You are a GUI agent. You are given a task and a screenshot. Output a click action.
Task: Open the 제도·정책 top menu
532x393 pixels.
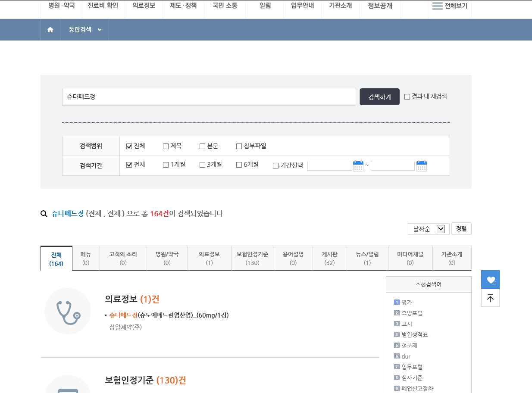(183, 6)
